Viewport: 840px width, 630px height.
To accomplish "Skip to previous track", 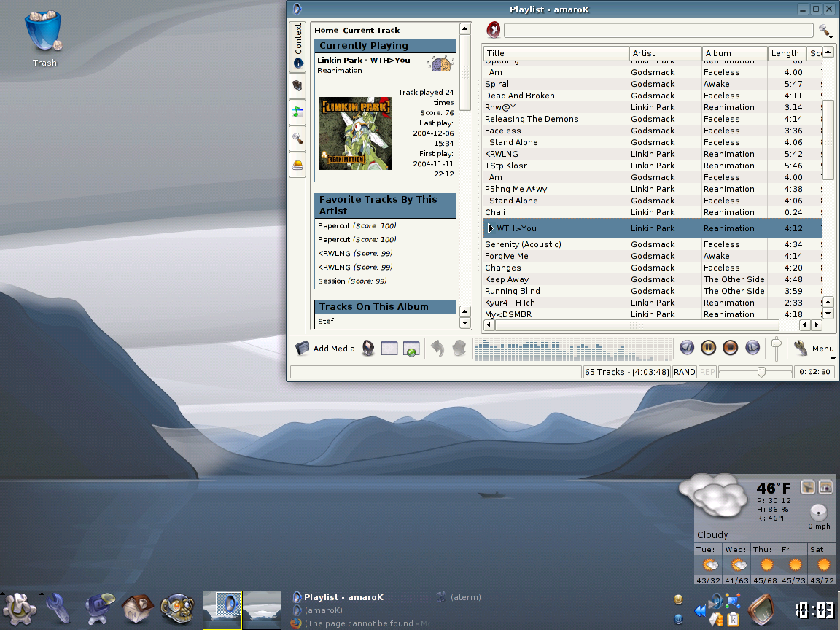I will tap(687, 348).
